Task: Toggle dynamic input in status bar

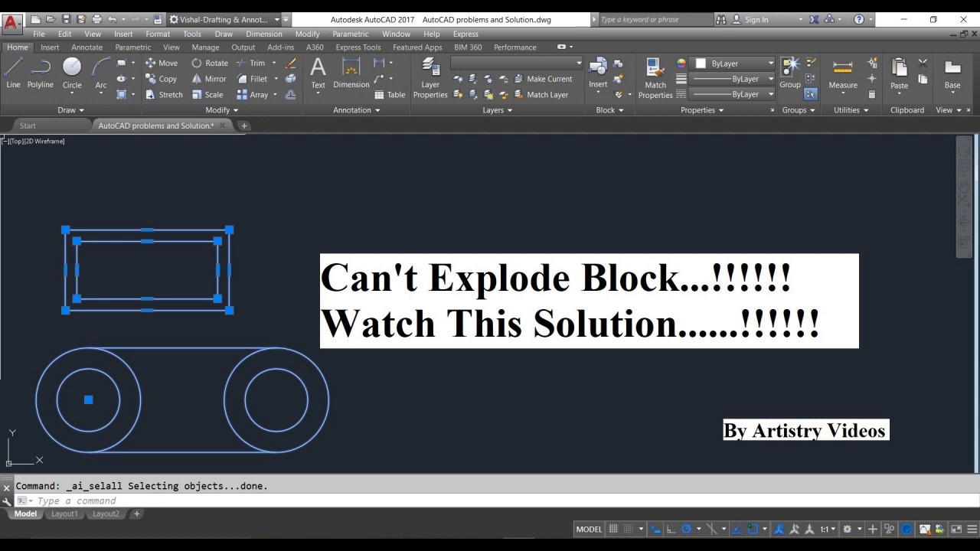Action: tap(655, 529)
